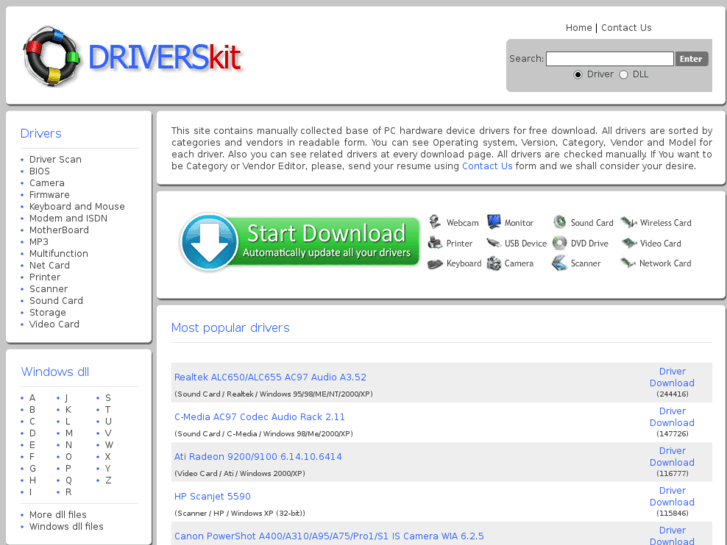Focus the Search text field
The width and height of the screenshot is (727, 545).
(x=610, y=59)
